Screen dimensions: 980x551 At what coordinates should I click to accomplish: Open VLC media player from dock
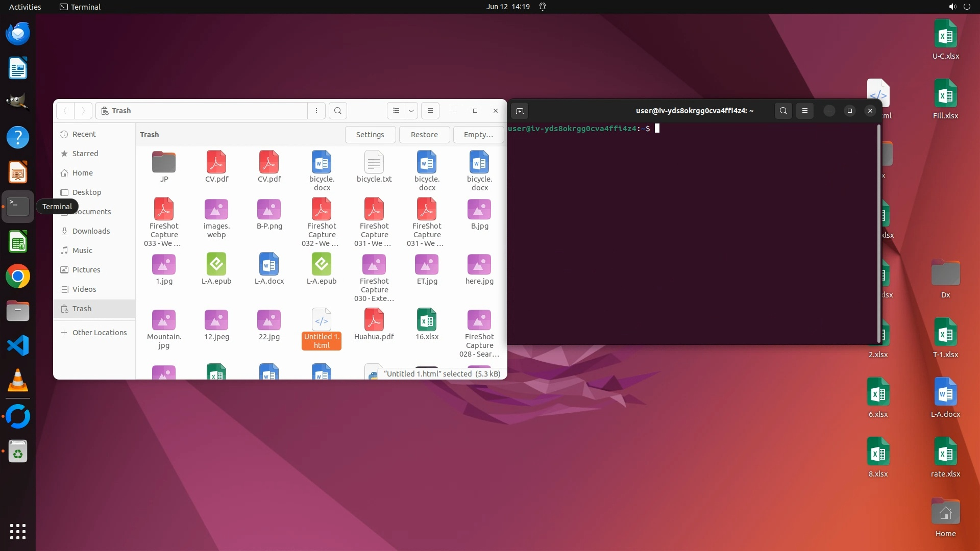[x=18, y=381]
